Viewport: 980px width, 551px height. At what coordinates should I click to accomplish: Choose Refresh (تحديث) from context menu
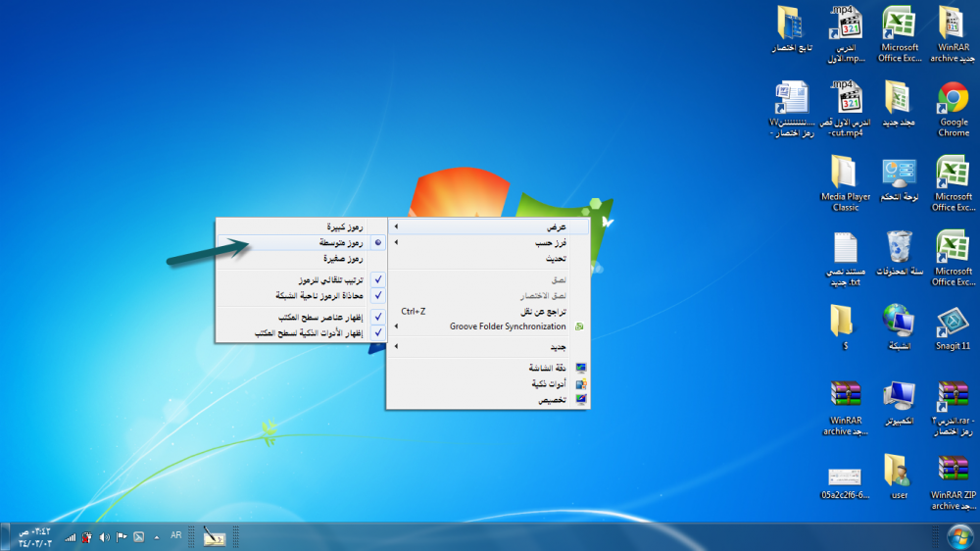[x=490, y=259]
